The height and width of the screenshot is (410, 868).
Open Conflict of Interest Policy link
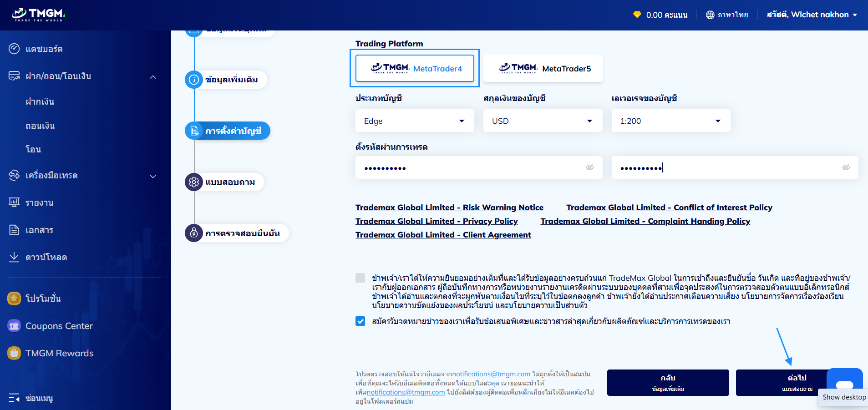coord(669,208)
